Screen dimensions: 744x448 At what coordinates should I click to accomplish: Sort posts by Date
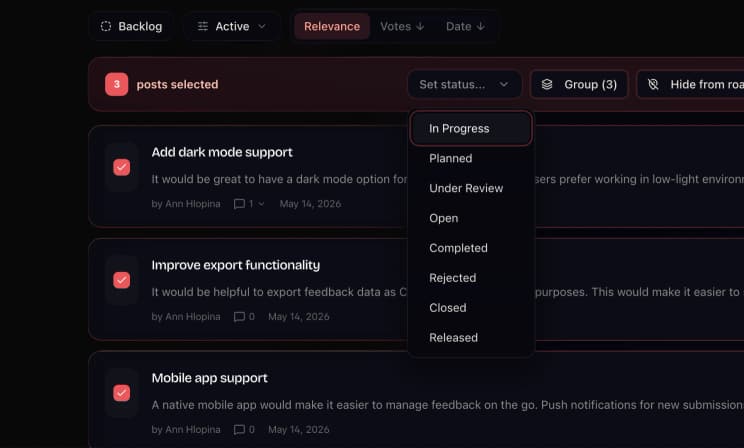tap(465, 26)
